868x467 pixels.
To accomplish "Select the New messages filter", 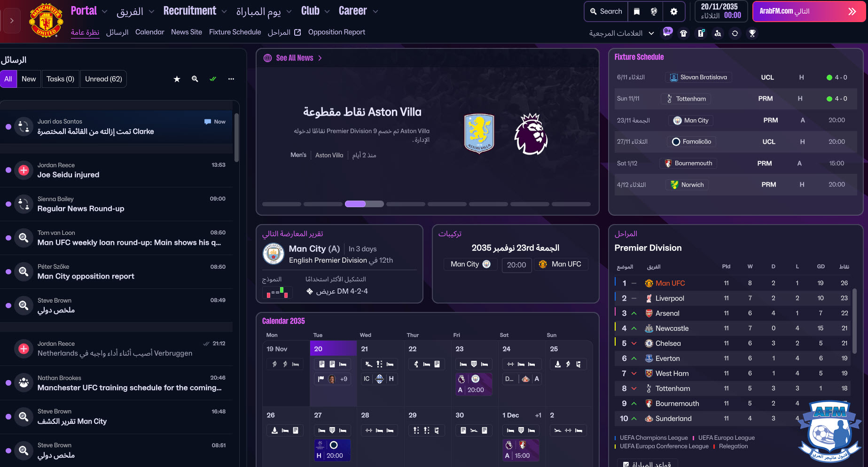I will (29, 79).
